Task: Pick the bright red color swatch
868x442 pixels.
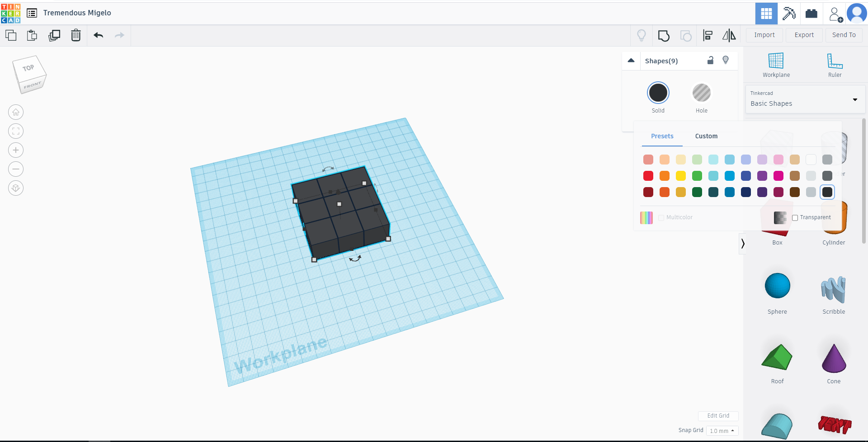Action: 648,176
